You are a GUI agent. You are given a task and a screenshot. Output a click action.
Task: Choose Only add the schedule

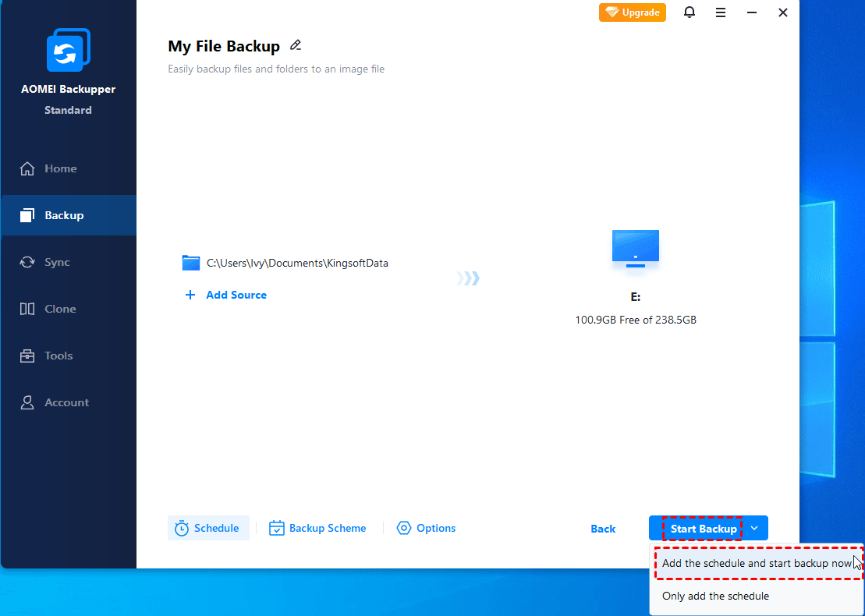715,596
